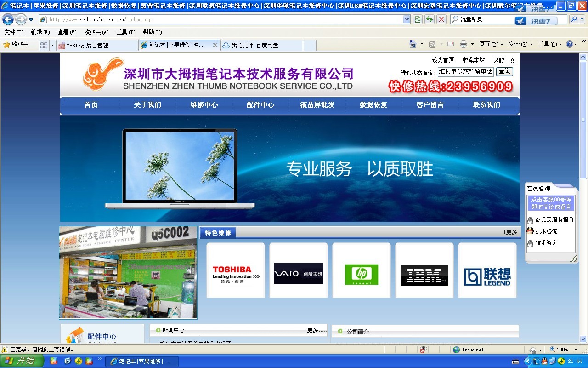Switch to the 我的文件_百度网盘 tab
This screenshot has height=368, width=588.
tap(261, 45)
